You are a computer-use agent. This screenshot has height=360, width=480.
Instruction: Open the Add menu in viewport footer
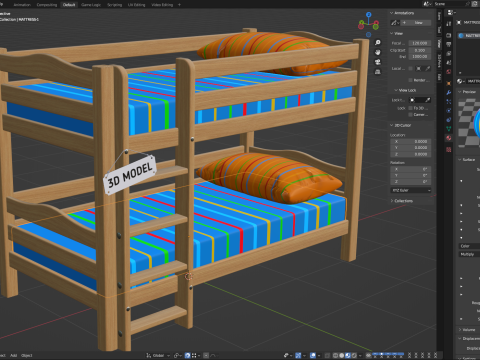pyautogui.click(x=13, y=355)
